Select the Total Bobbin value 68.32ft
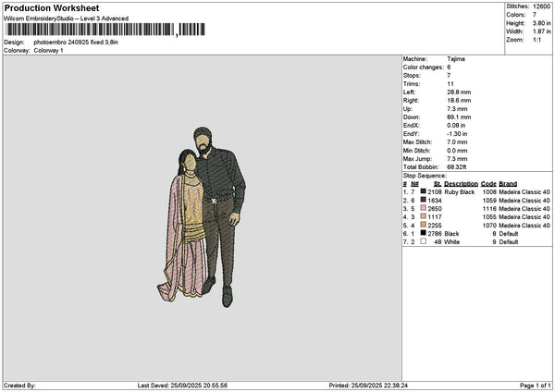Viewport: 555px width, 392px height. click(457, 167)
